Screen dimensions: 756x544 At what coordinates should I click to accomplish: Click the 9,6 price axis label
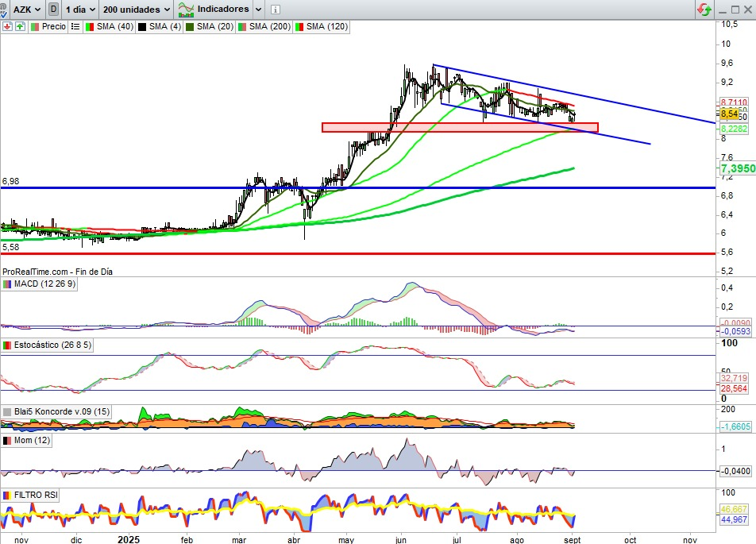tap(727, 64)
